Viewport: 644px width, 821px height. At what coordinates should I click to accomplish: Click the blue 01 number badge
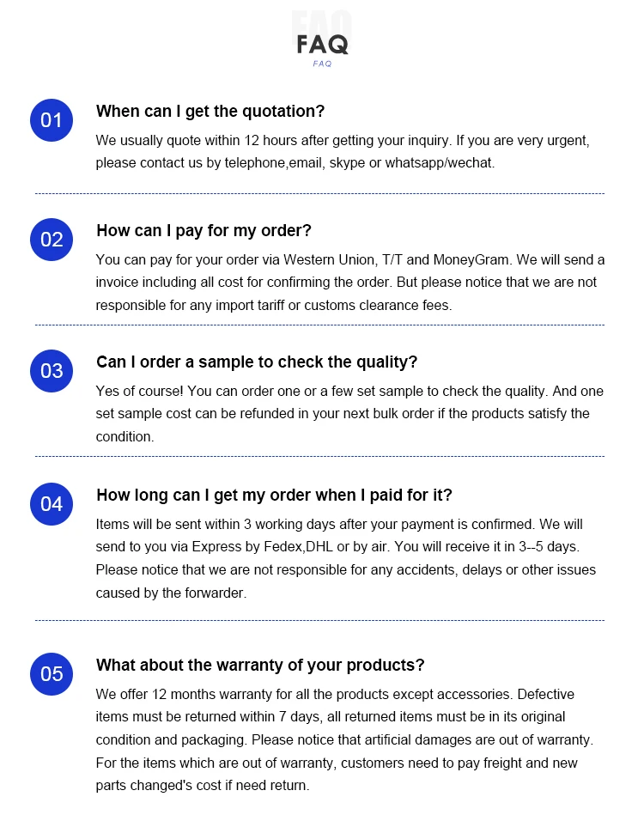tap(52, 120)
